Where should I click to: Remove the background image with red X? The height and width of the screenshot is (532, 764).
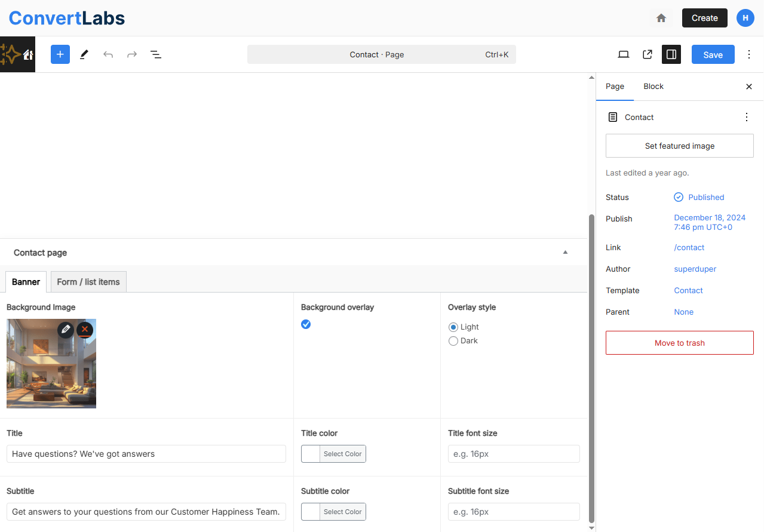pos(85,330)
